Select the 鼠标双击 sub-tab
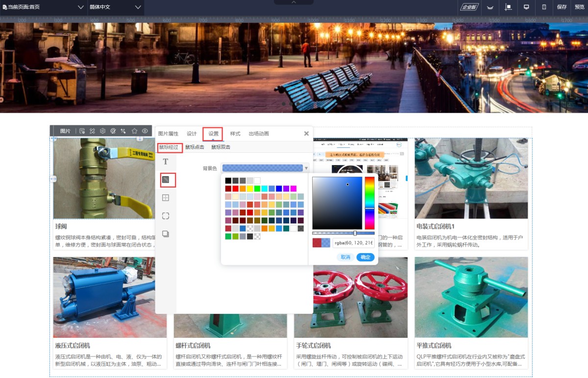This screenshot has height=378, width=588. pos(220,147)
